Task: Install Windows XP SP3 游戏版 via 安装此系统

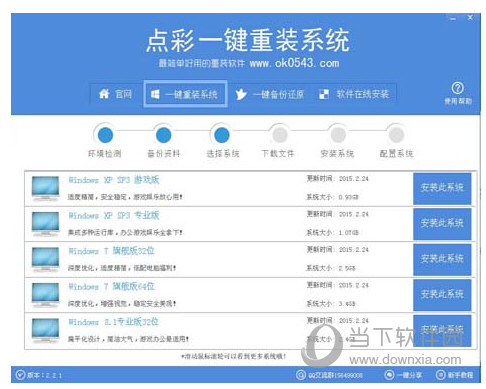Action: tap(442, 188)
